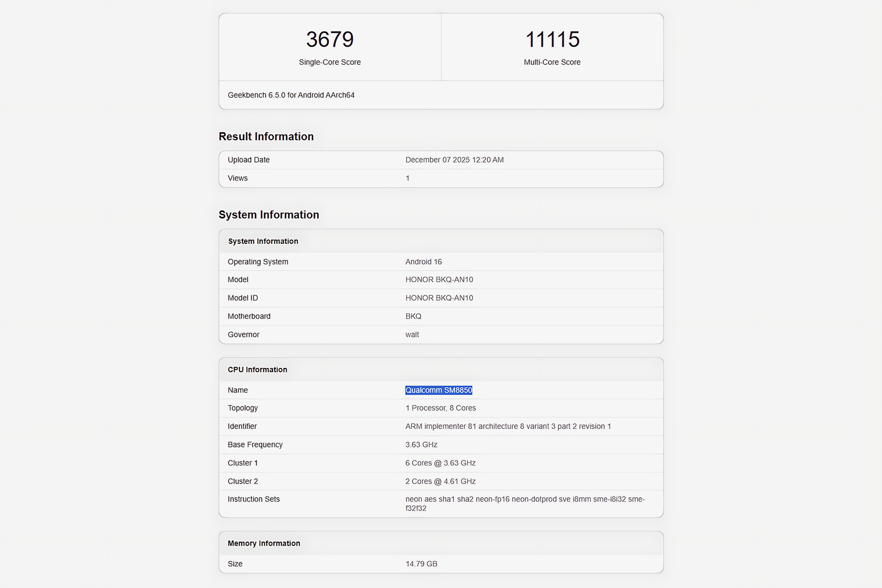Click the Instruction Sets list text
Viewport: 882px width, 588px height.
[525, 499]
